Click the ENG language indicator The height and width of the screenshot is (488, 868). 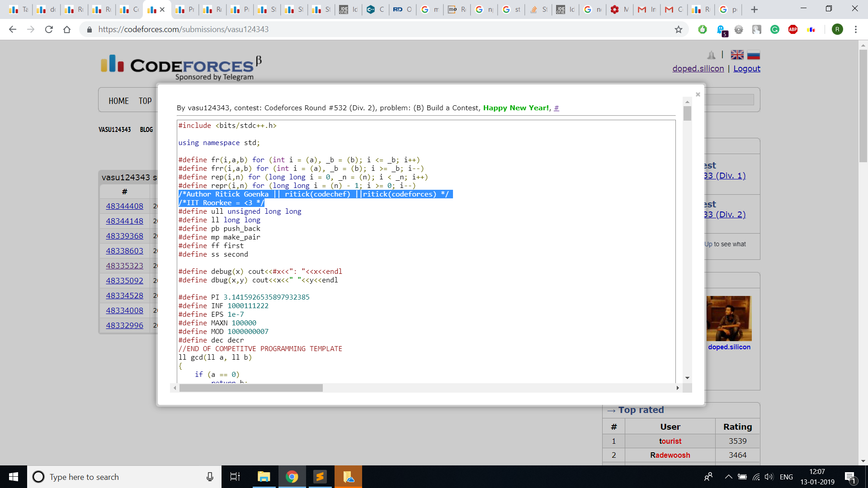pyautogui.click(x=786, y=477)
